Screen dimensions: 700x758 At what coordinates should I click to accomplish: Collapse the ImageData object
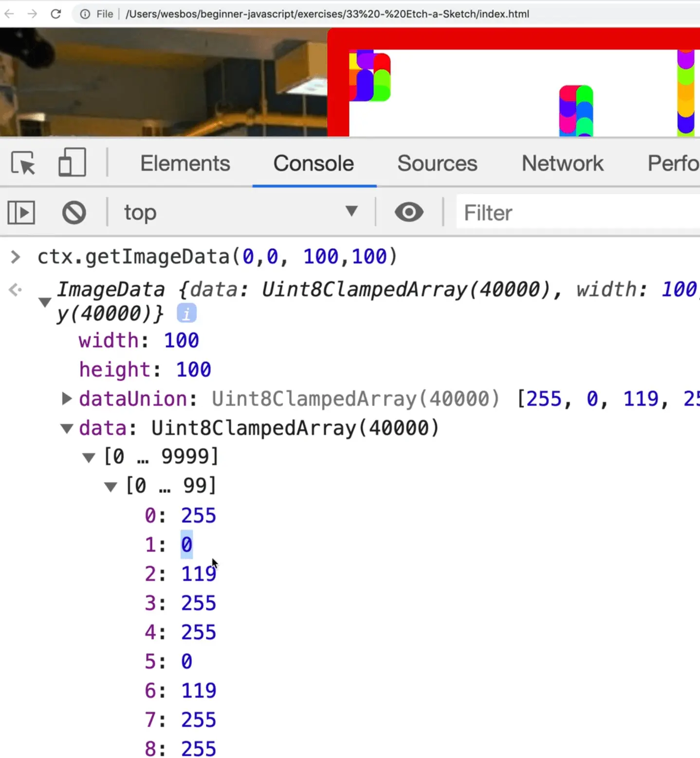click(44, 302)
